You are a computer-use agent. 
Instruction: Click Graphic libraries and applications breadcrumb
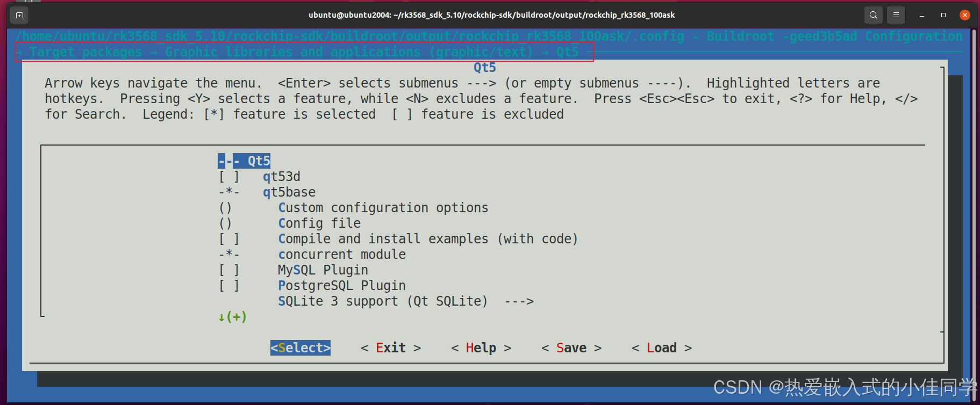point(349,52)
